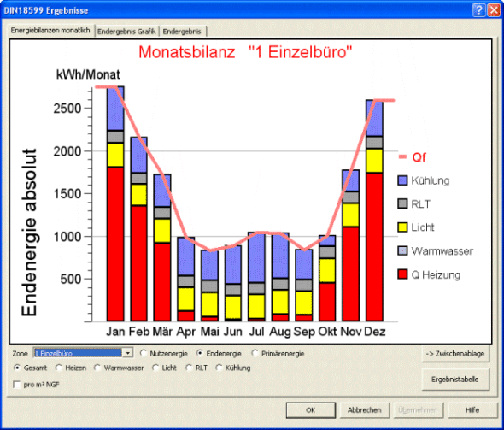The width and height of the screenshot is (504, 430).
Task: Click the help question mark icon
Action: (478, 10)
